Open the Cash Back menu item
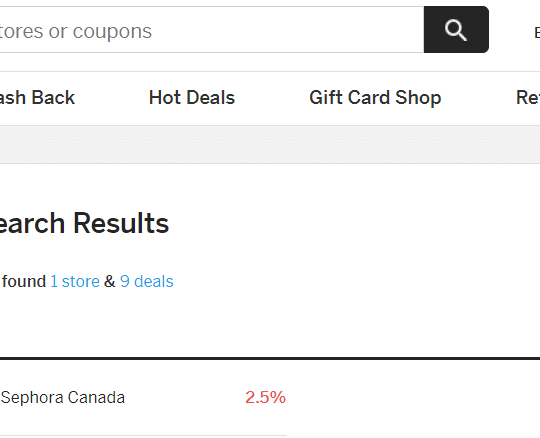The width and height of the screenshot is (540, 438). pyautogui.click(x=37, y=97)
